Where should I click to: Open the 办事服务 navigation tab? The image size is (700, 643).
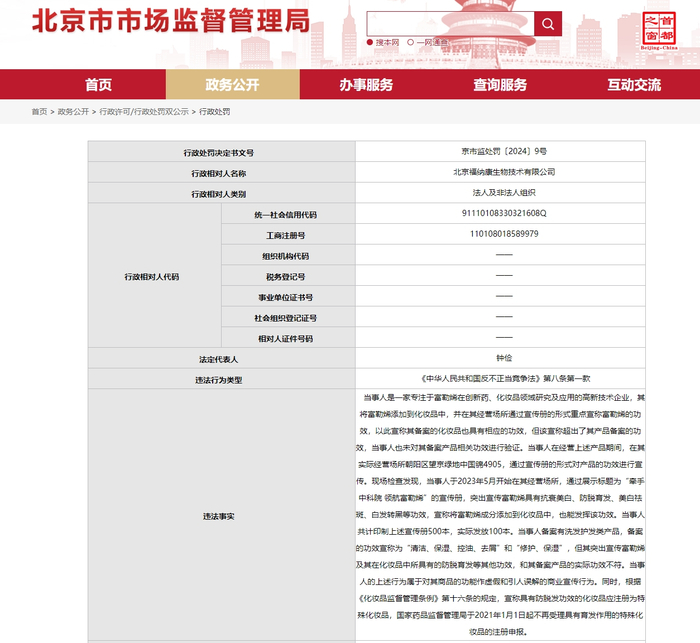[x=367, y=84]
